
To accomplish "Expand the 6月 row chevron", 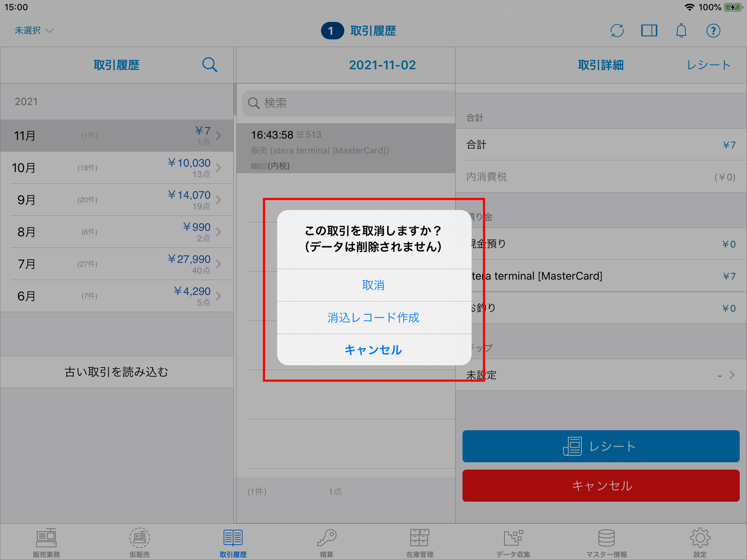I will point(218,296).
